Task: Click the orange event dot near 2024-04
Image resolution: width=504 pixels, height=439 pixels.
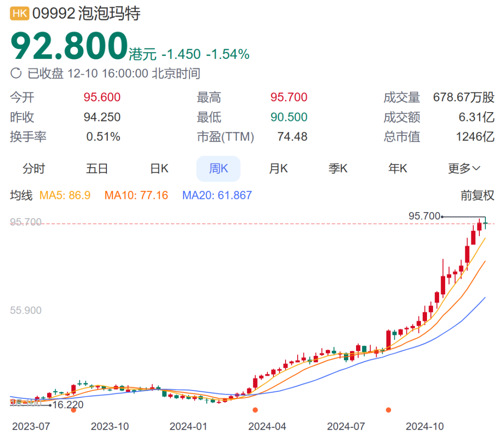Action: 255,410
